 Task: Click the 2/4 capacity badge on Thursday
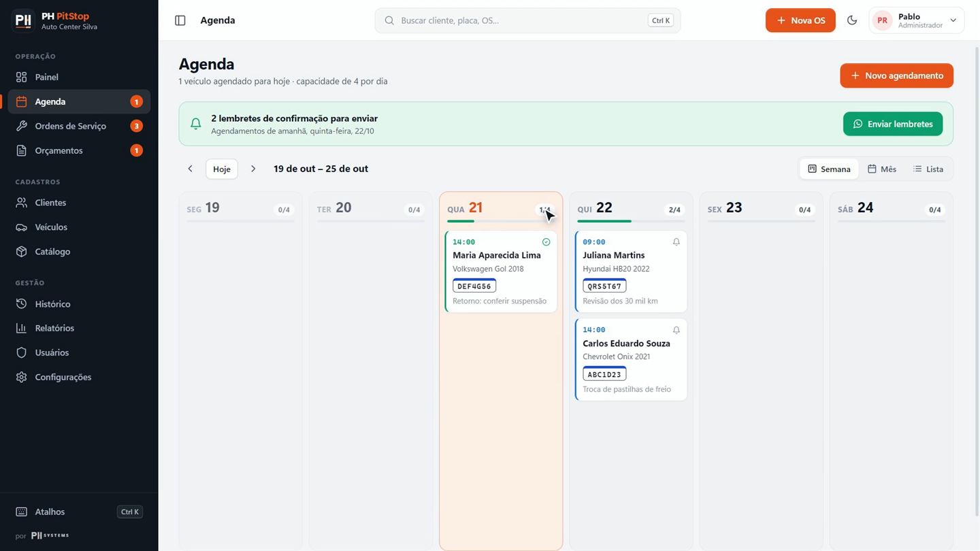(x=674, y=210)
